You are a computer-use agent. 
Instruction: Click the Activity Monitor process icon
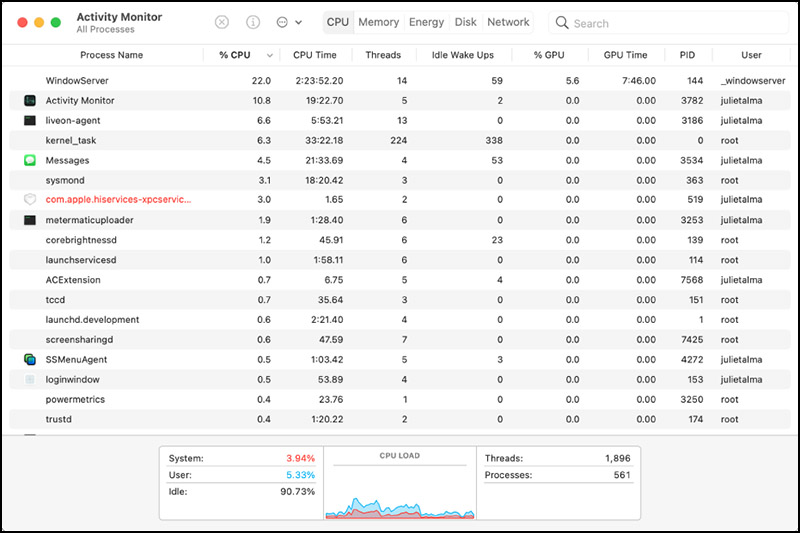(30, 100)
